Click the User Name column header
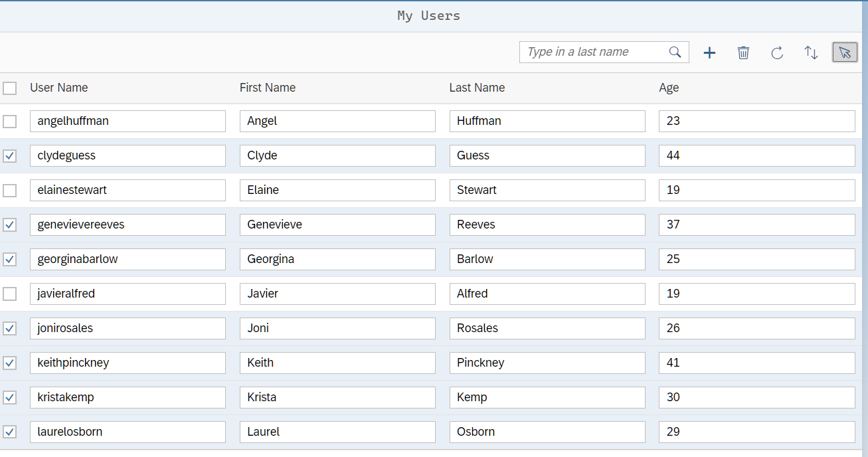Image resolution: width=868 pixels, height=457 pixels. 59,88
